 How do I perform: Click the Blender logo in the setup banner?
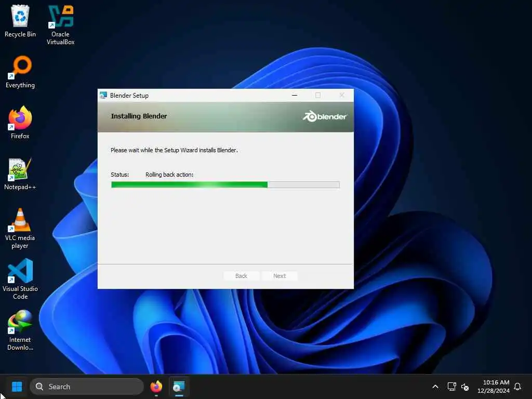(324, 116)
